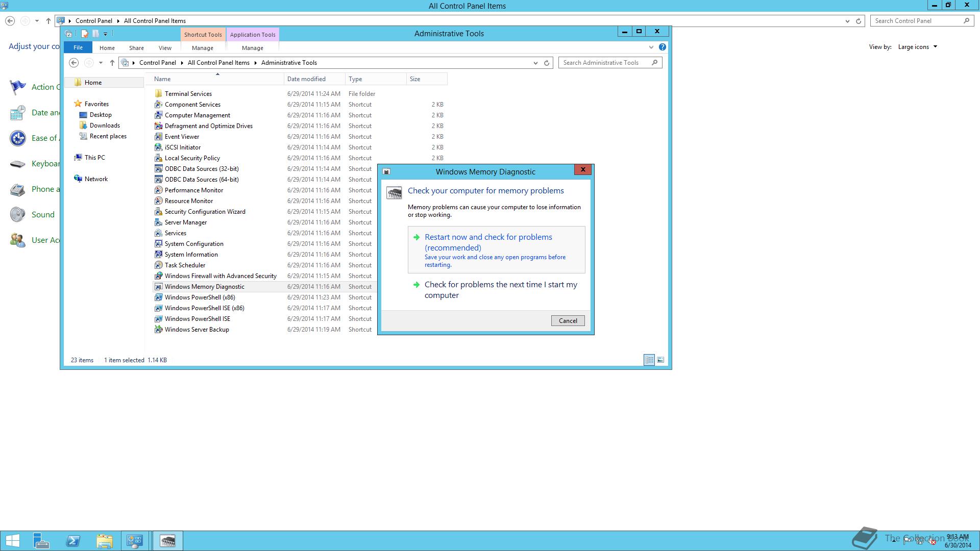Click the Start button on taskbar
Viewport: 980px width, 551px height.
12,541
